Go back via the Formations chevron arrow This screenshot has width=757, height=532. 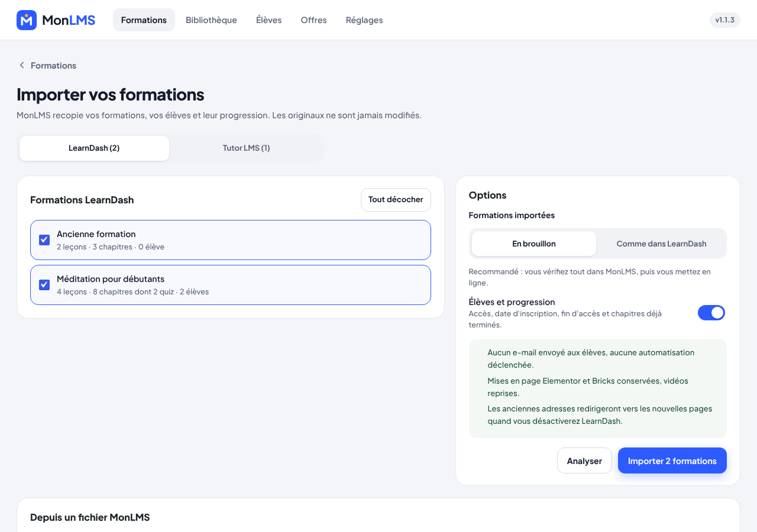[x=22, y=65]
